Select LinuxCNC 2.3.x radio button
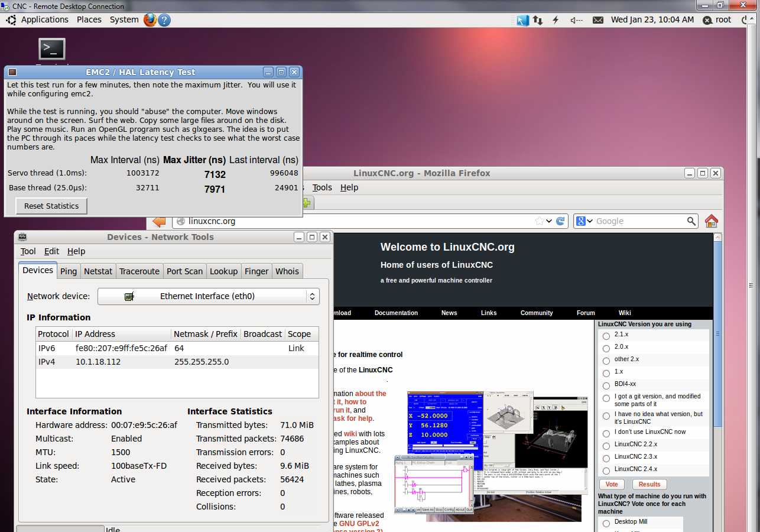Screen dimensions: 760x532 pos(606,458)
